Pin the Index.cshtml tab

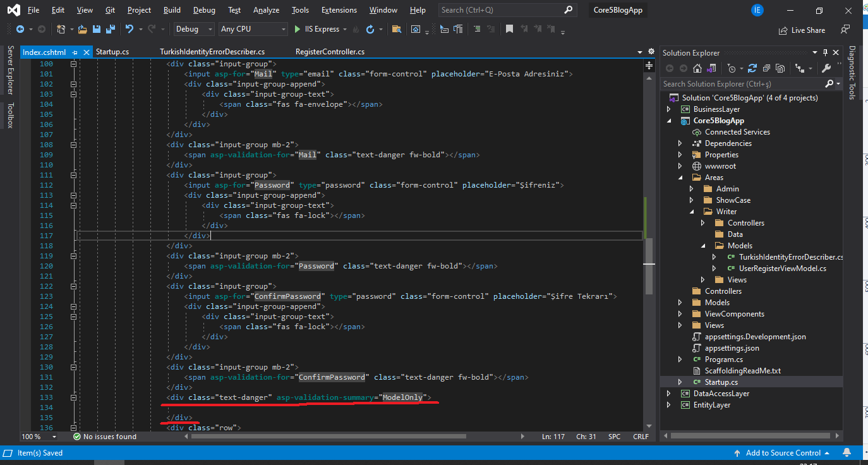[x=75, y=52]
